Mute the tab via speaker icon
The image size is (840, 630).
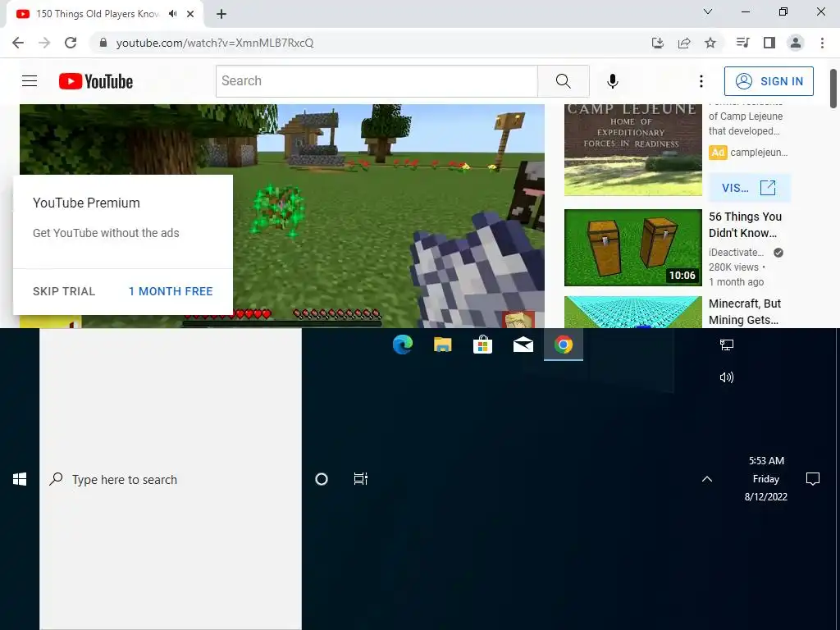[x=172, y=14]
